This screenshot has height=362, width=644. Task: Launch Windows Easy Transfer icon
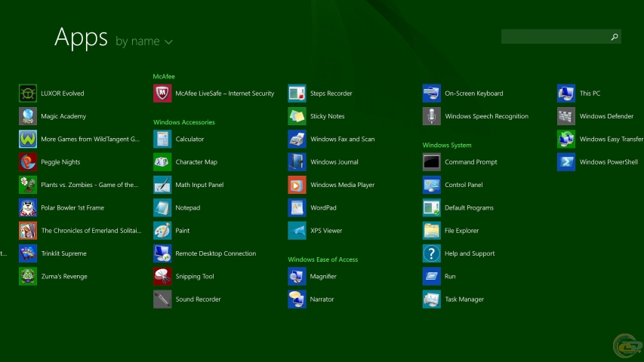click(566, 139)
